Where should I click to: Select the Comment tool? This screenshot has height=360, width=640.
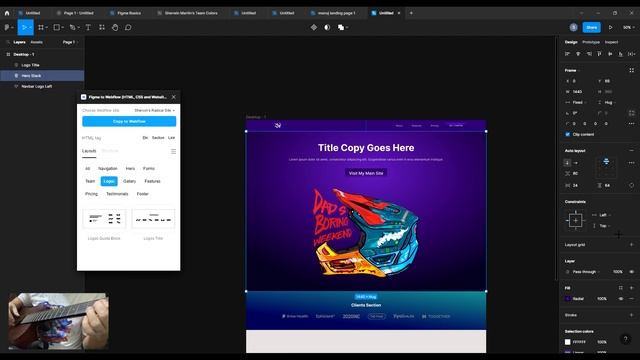click(x=128, y=27)
